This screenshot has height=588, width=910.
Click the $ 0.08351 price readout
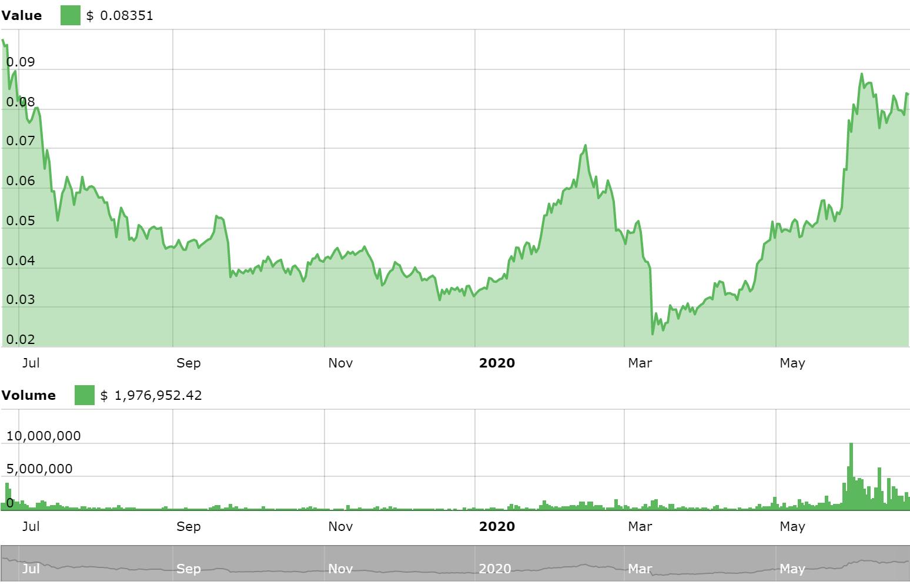(121, 15)
